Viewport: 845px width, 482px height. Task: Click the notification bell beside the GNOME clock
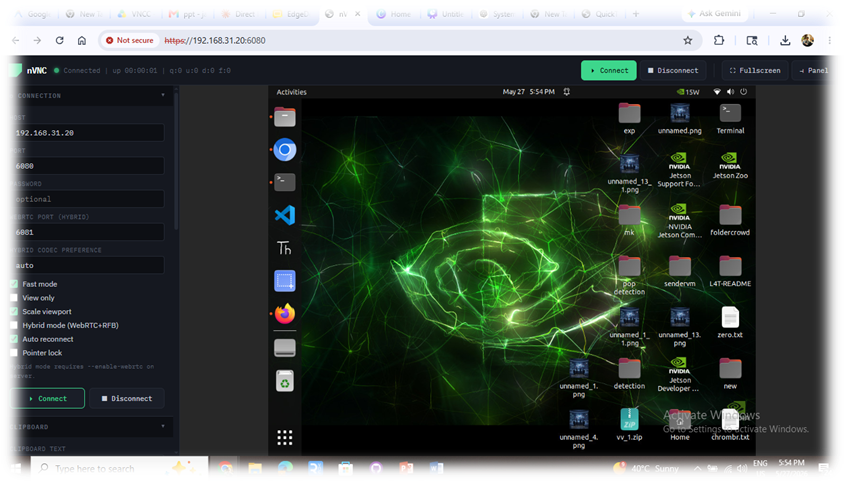[x=566, y=92]
